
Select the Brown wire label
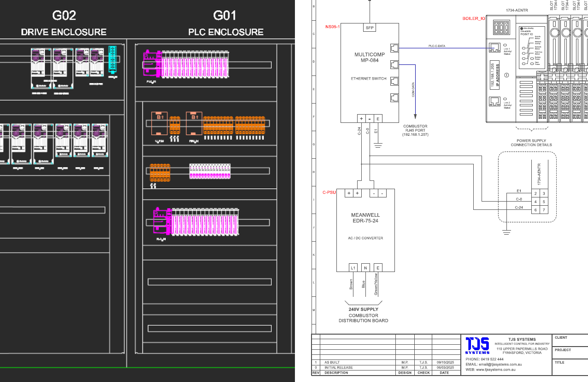352,284
